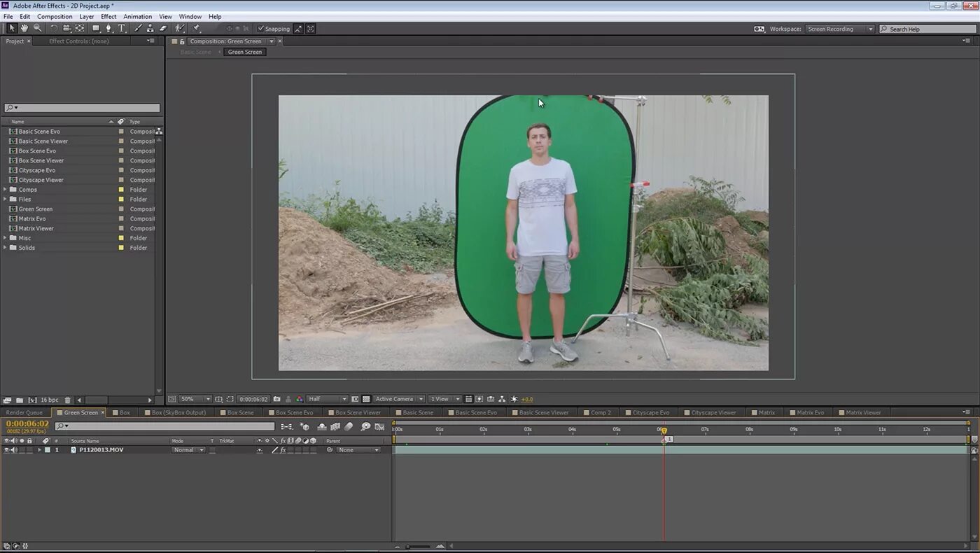980x553 pixels.
Task: Select the Eraser tool
Action: [163, 29]
